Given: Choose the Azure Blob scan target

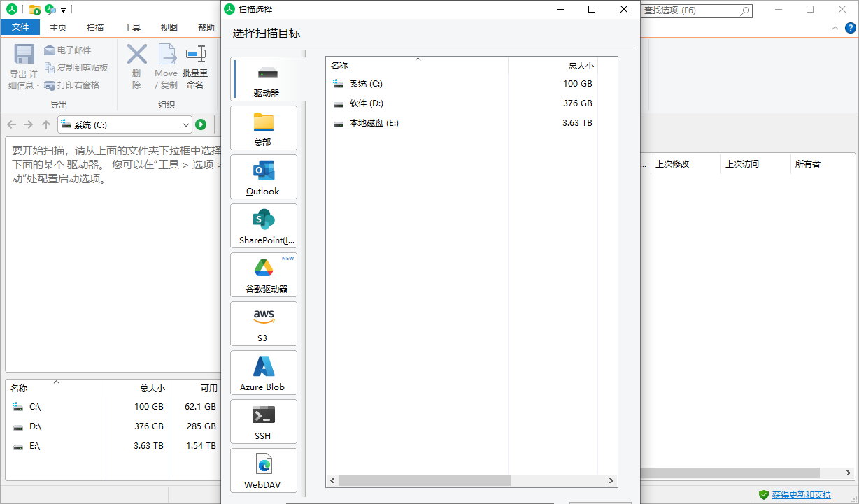Looking at the screenshot, I should point(263,372).
